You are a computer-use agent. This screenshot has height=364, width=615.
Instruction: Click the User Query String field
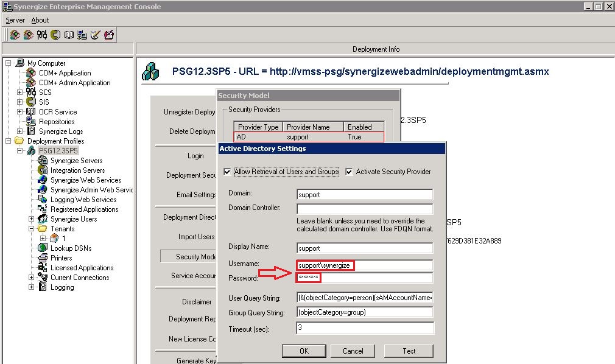click(365, 298)
